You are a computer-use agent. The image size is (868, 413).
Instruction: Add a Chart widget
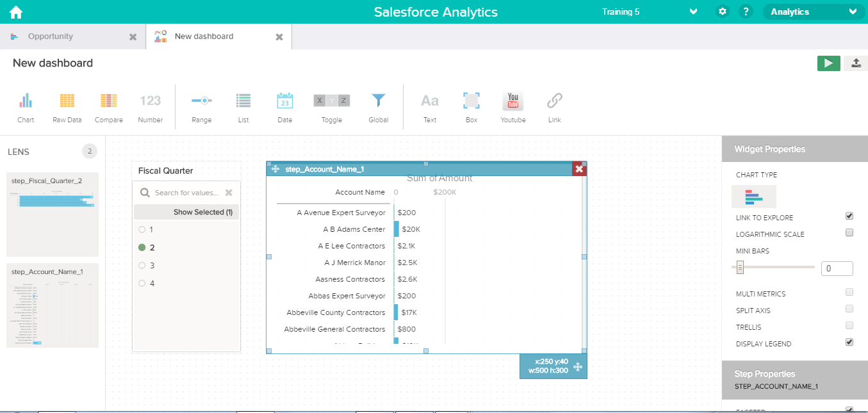[x=26, y=108]
